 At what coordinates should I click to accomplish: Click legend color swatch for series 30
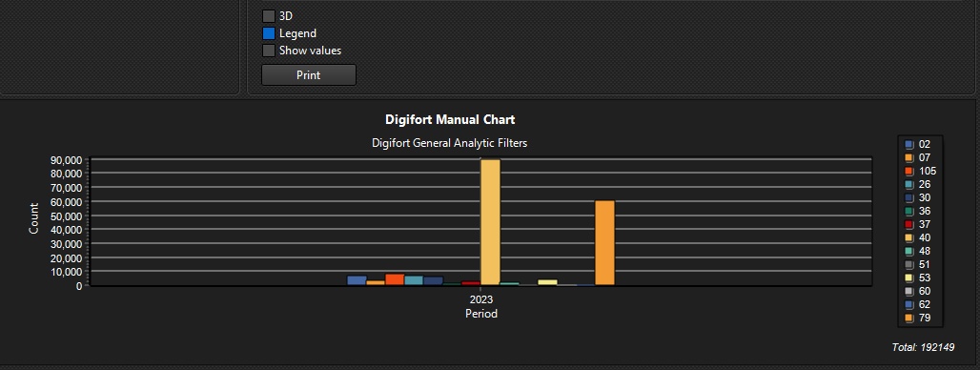[909, 198]
